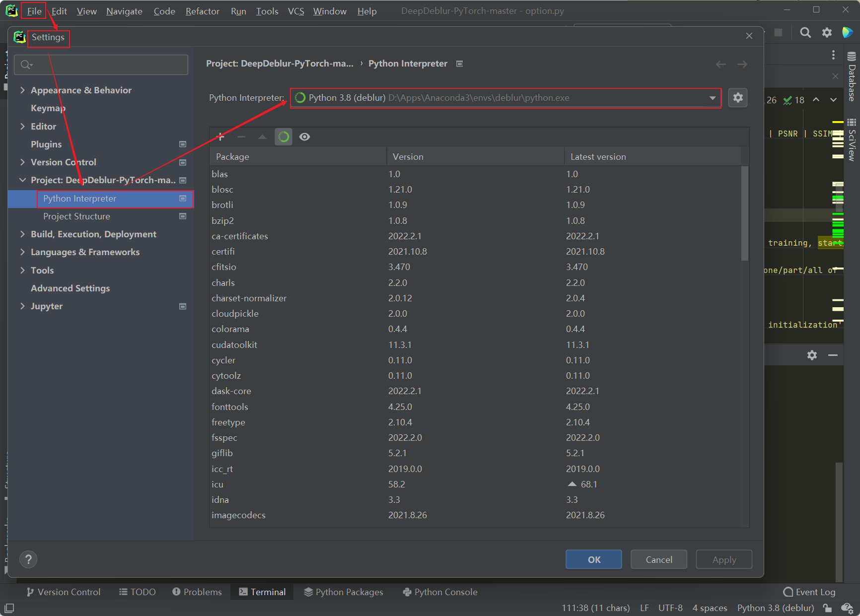Click the Apply button
860x616 pixels.
coord(724,559)
